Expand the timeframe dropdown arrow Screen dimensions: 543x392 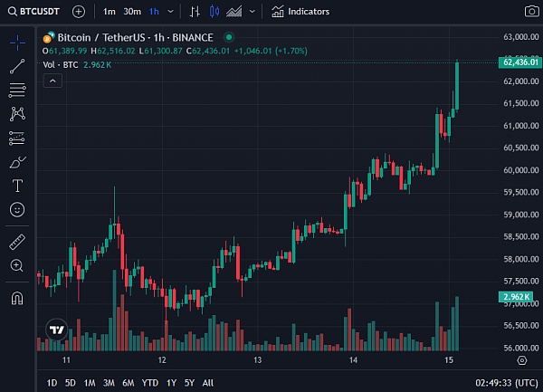tap(171, 12)
